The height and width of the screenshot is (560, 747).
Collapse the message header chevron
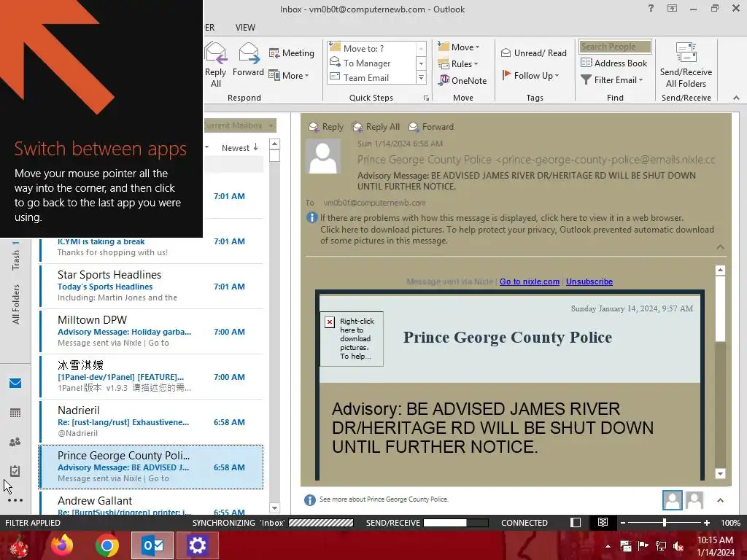tap(720, 247)
